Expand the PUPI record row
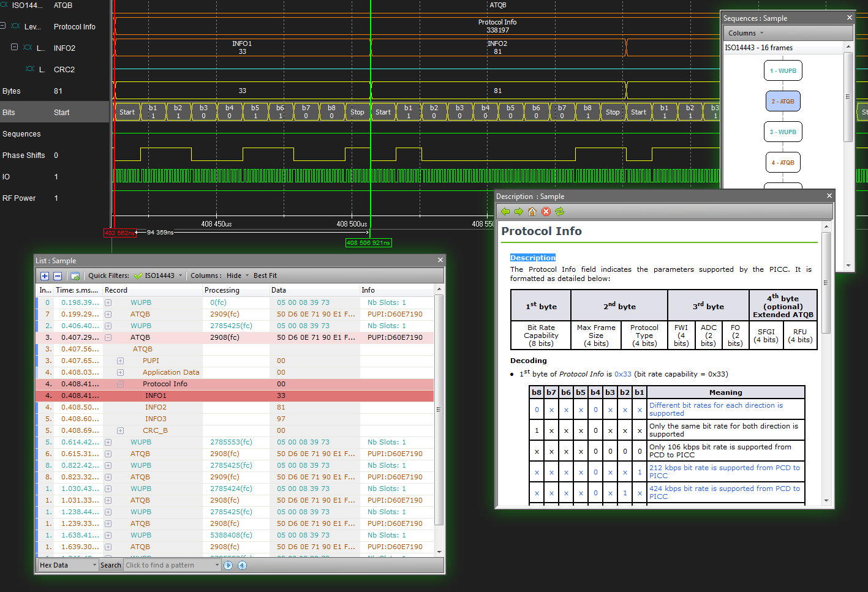Screen dimensions: 868x592 120,361
